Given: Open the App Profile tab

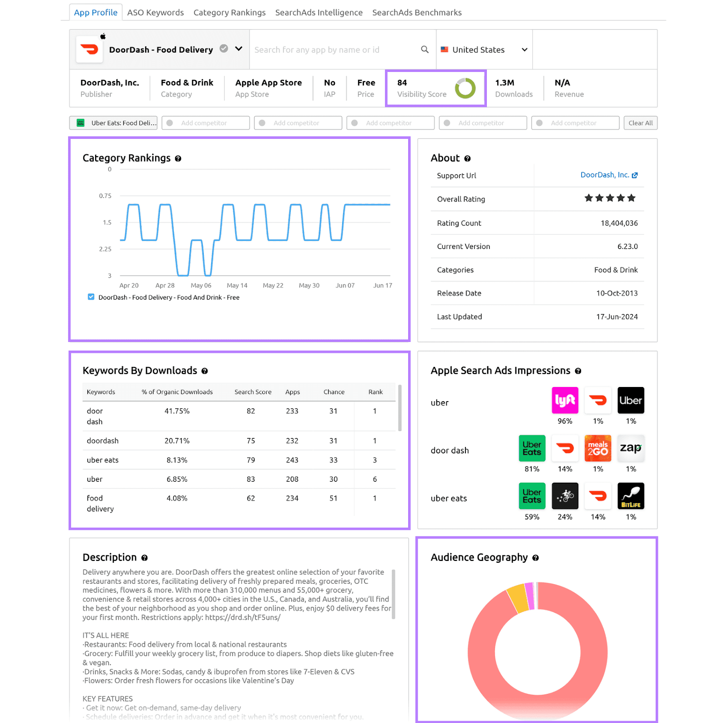Looking at the screenshot, I should 96,12.
